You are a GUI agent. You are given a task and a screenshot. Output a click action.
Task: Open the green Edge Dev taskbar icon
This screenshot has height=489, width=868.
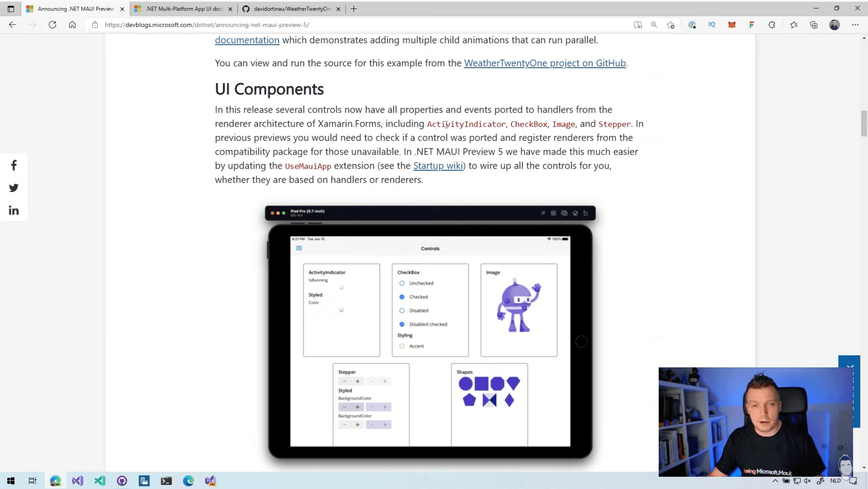pyautogui.click(x=56, y=481)
